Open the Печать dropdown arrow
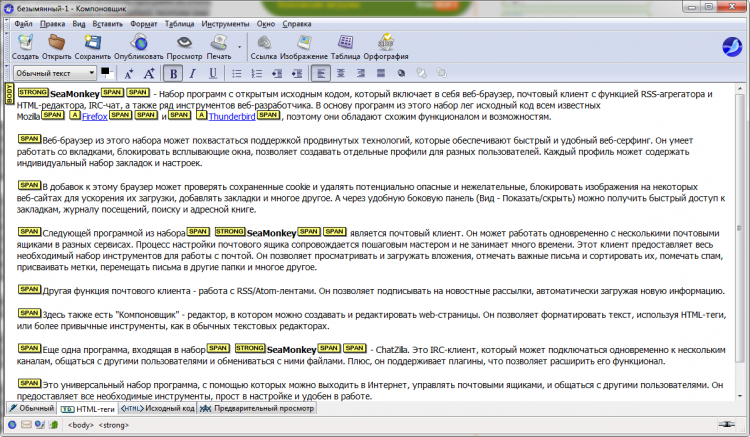The image size is (750, 437). (x=239, y=47)
